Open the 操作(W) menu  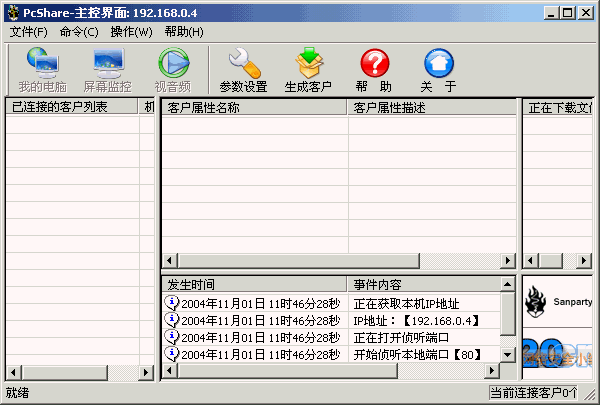click(x=131, y=32)
